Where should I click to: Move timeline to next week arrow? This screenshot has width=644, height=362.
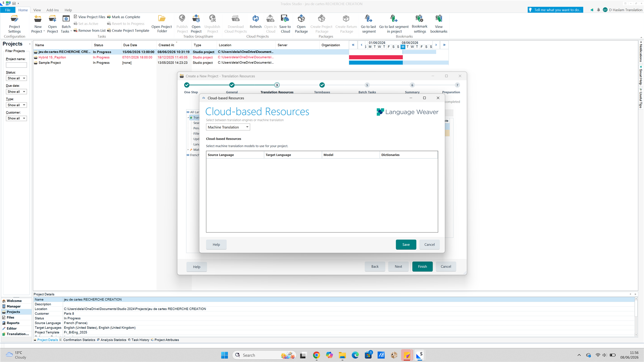pos(436,45)
